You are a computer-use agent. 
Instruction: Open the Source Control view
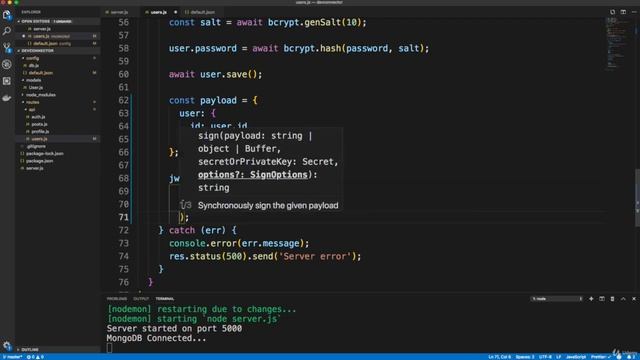click(7, 48)
